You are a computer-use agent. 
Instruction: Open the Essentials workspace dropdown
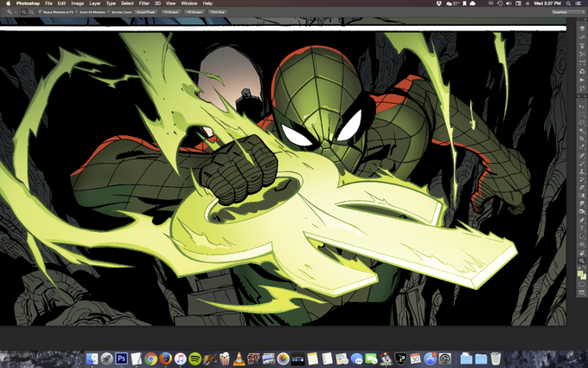[568, 12]
